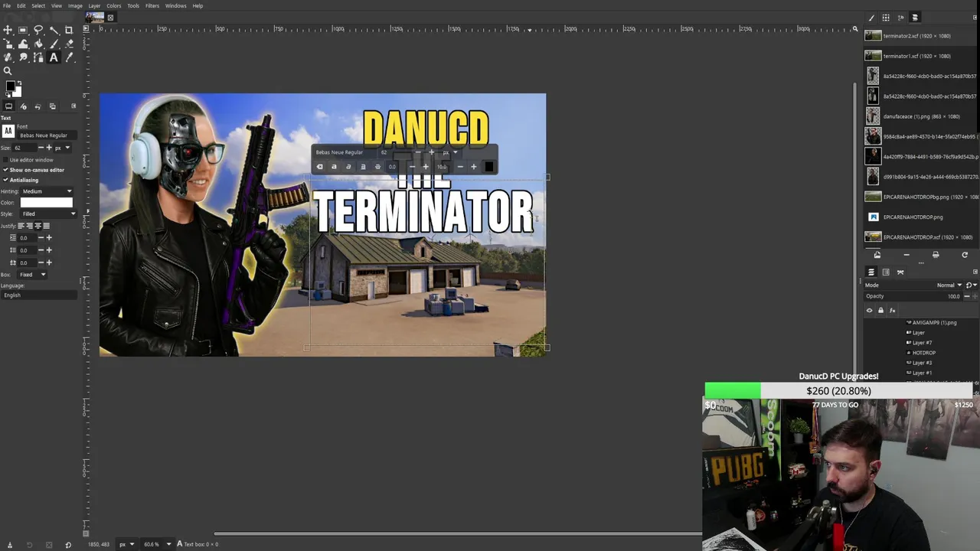
Task: Increase kerning in on-canvas toolbar
Action: 473,167
